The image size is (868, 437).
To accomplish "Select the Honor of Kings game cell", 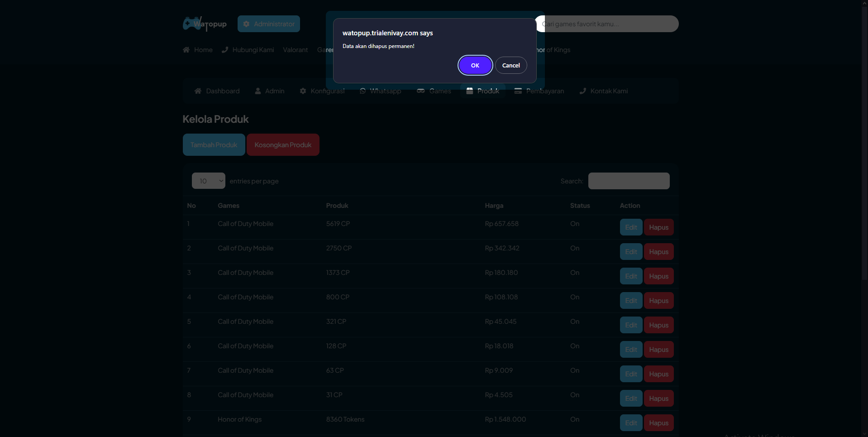I will click(239, 419).
